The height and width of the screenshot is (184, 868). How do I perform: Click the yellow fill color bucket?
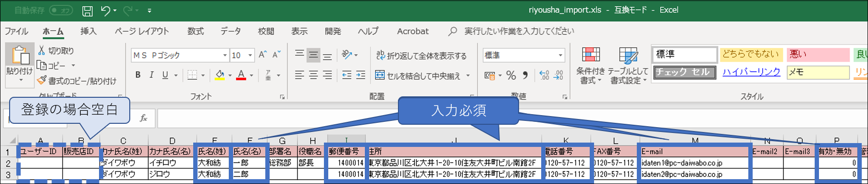(x=220, y=75)
